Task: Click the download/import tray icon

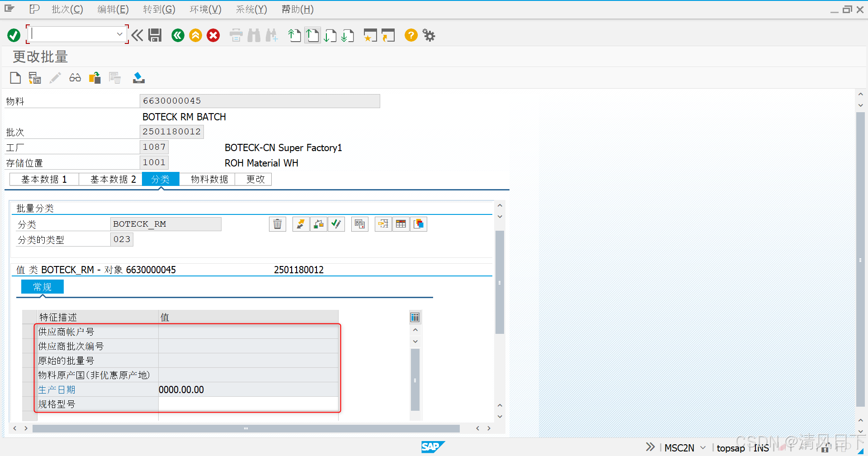Action: pos(139,78)
